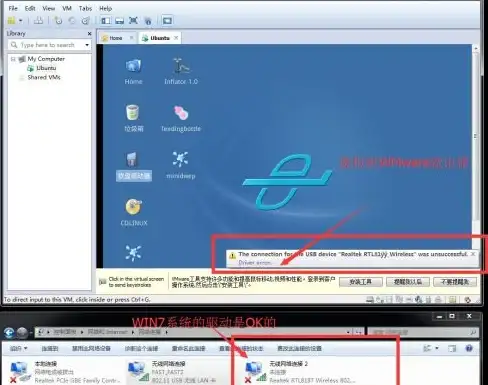
Task: Click the full screen toolbar icon
Action: pos(133,21)
